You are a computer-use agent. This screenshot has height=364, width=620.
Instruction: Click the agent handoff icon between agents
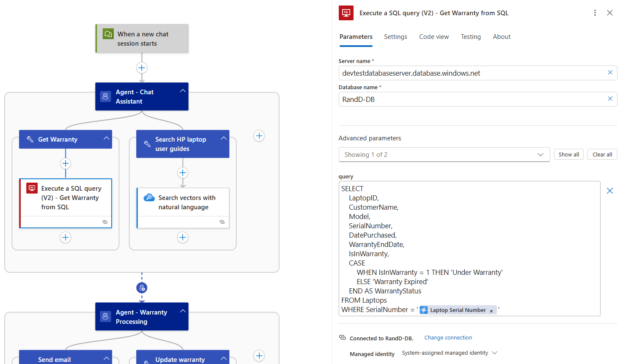point(142,288)
